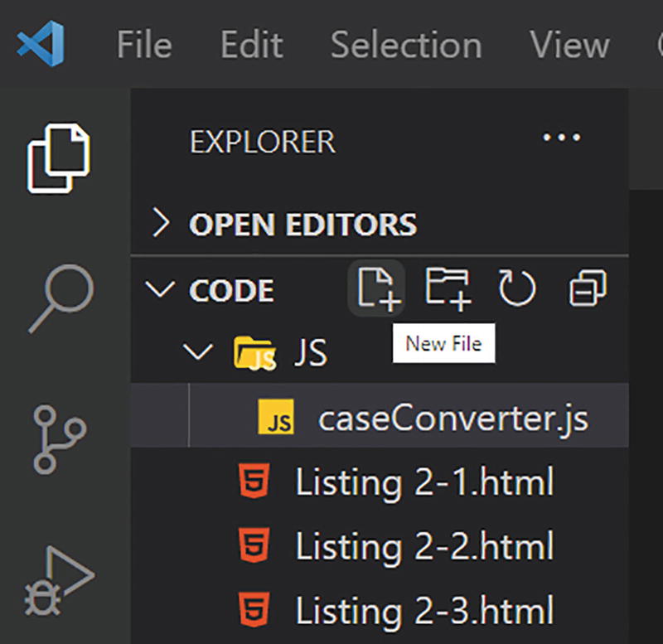Refresh the Explorer file tree
This screenshot has height=644, width=663.
point(517,289)
